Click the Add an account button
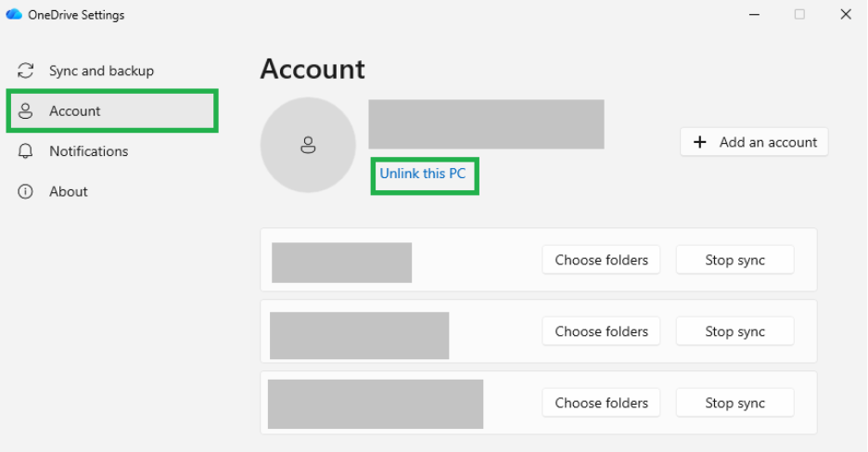 point(754,142)
